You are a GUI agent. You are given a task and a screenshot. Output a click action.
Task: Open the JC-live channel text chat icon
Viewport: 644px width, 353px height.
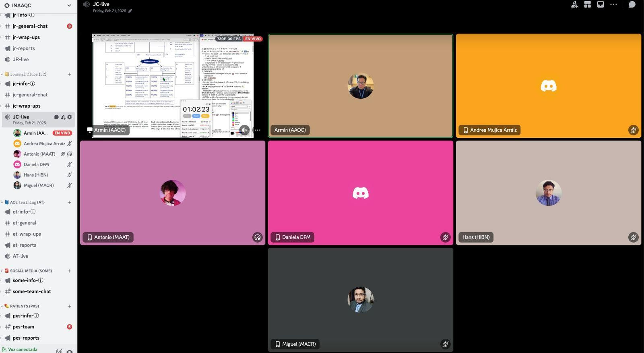[56, 117]
